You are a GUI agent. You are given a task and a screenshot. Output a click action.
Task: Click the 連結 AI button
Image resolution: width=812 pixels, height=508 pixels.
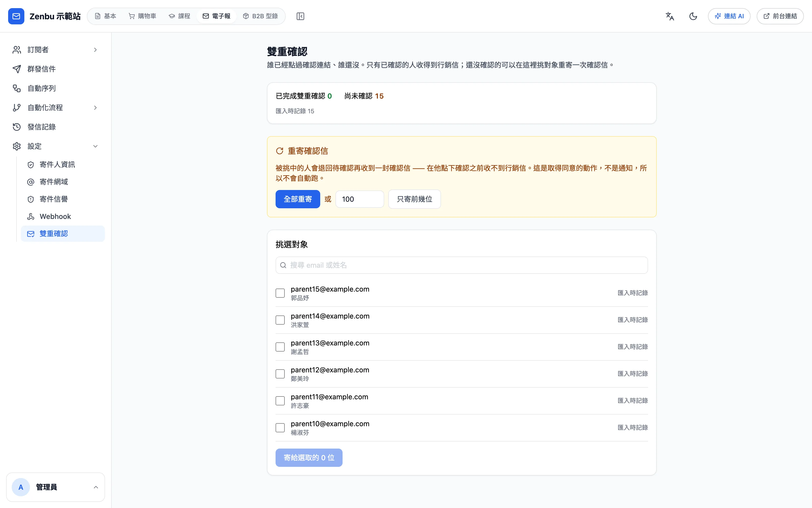[x=729, y=16]
